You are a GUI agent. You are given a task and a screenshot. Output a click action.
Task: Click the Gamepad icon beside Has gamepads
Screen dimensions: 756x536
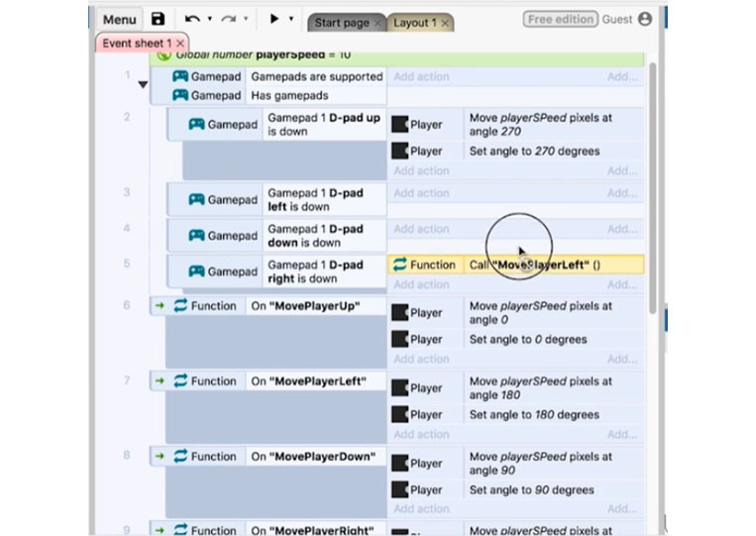180,95
